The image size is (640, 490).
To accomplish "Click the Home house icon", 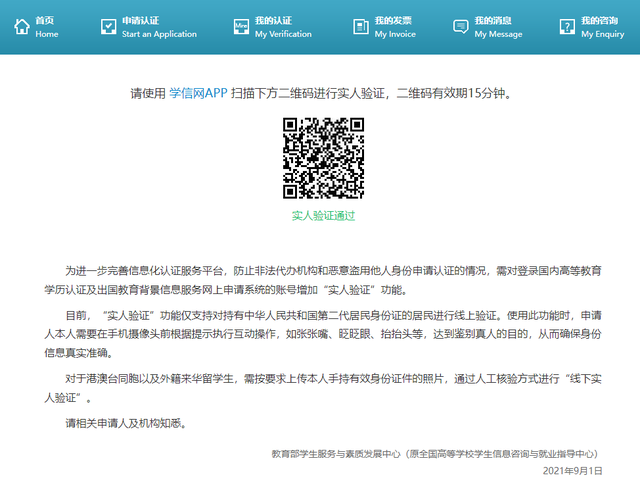I will click(22, 27).
